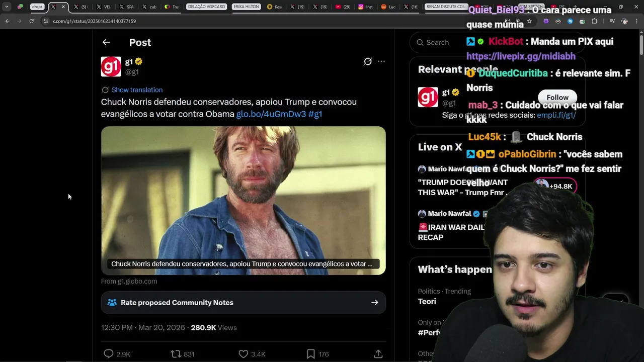Viewport: 644px width, 362px height.
Task: Open the #g1 hashtag
Action: tap(315, 114)
